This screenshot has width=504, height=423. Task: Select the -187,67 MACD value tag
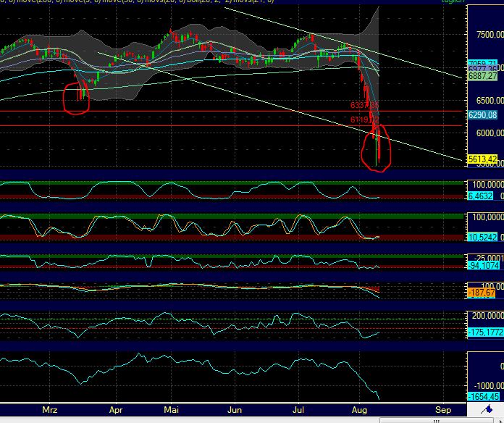click(481, 293)
